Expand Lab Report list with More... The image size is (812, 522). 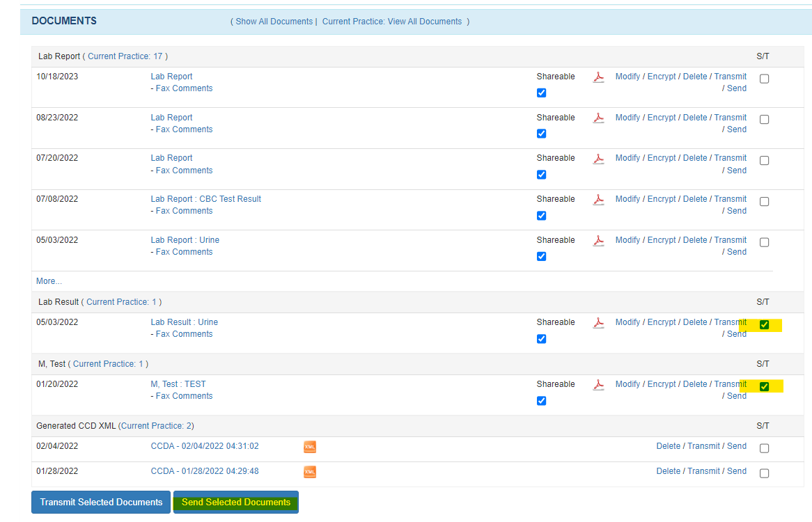(x=49, y=281)
